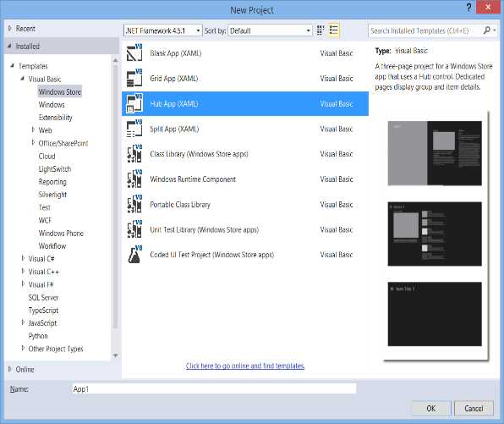Screen dimensions: 504x424
Task: Select Coded UI Test Project name
Action: click(212, 255)
